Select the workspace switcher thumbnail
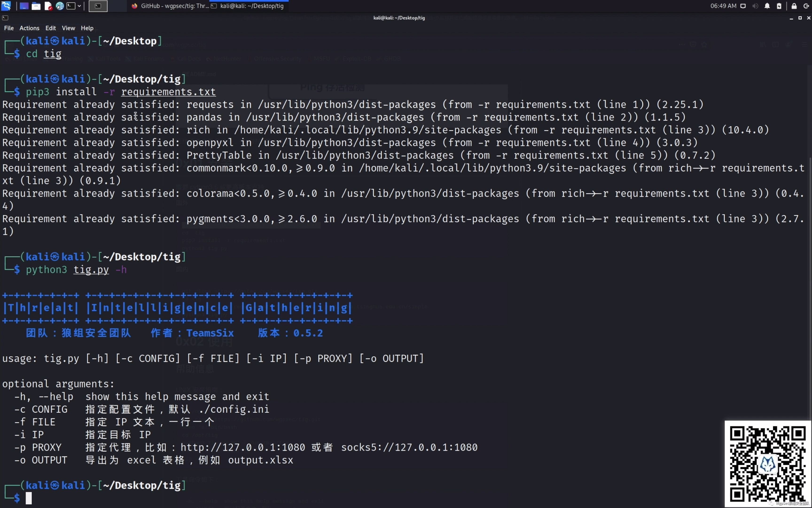The image size is (812, 508). click(98, 6)
